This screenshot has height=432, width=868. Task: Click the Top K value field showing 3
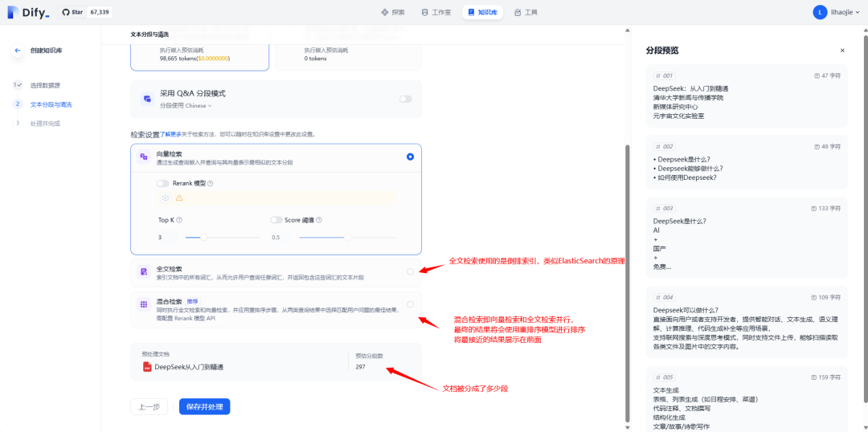coord(168,238)
